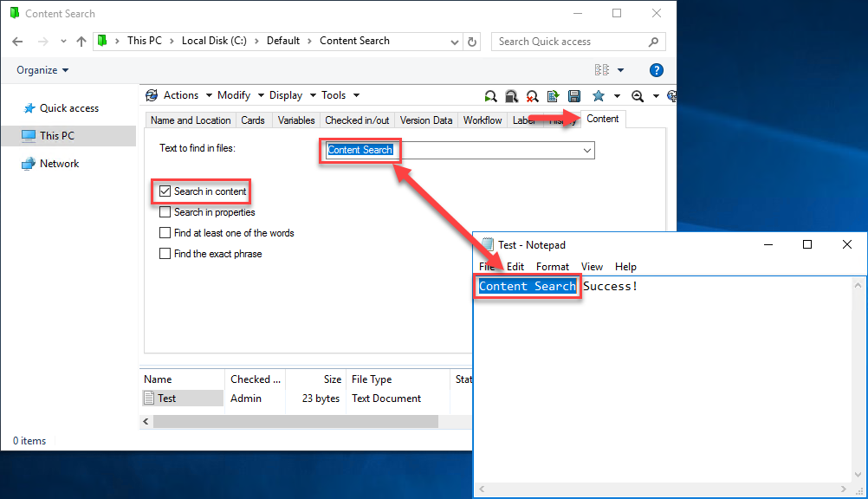The height and width of the screenshot is (499, 868).
Task: Refresh the Content Search folder view
Action: point(471,42)
